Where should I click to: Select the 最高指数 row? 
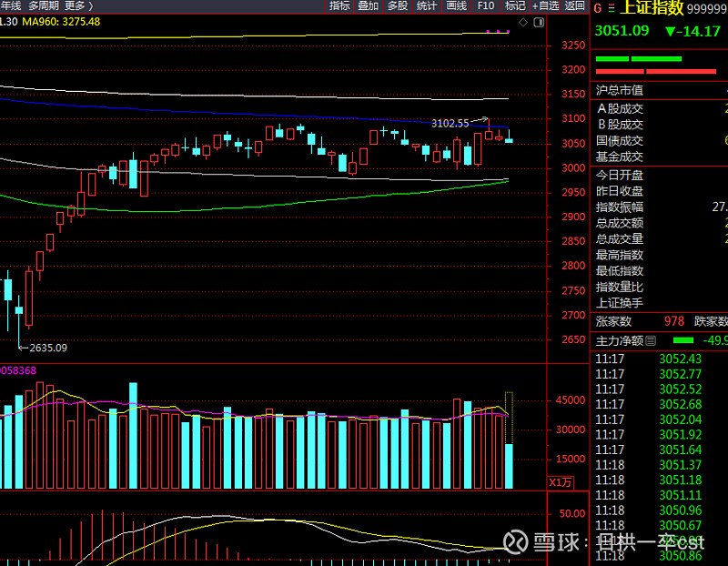coord(659,255)
